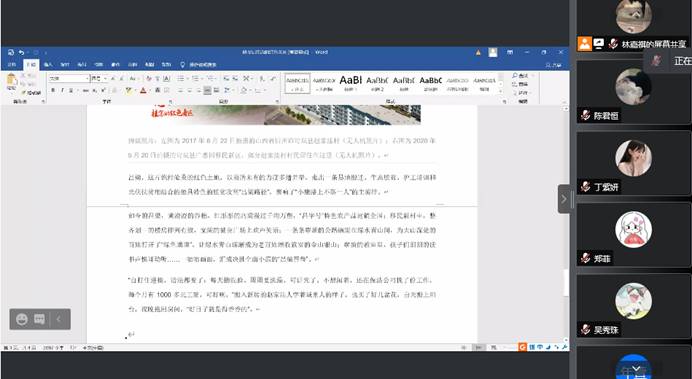Screen dimensions: 692x379
Task: Open the font name combo box
Action: coord(69,79)
